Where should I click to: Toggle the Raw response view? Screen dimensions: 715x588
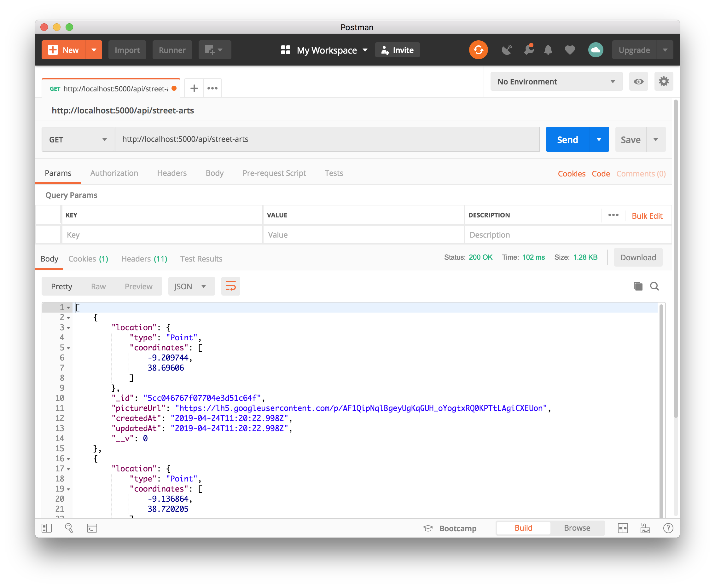tap(99, 286)
